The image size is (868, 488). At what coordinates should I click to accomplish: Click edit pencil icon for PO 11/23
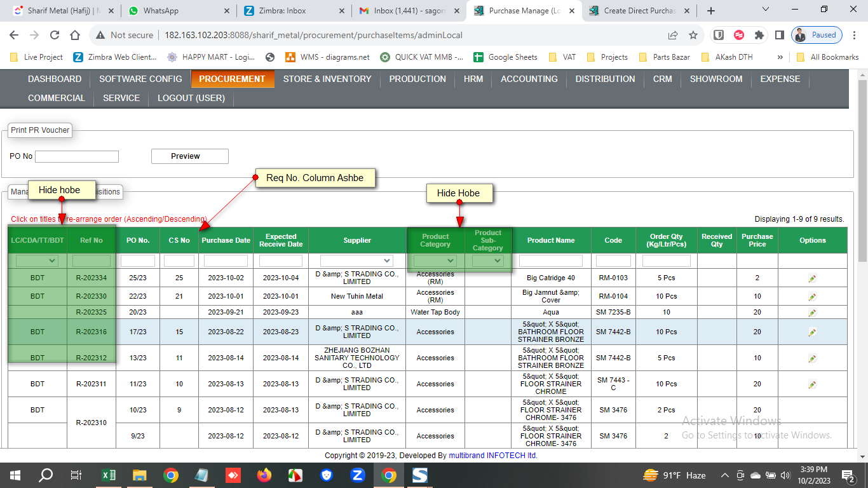tap(812, 384)
